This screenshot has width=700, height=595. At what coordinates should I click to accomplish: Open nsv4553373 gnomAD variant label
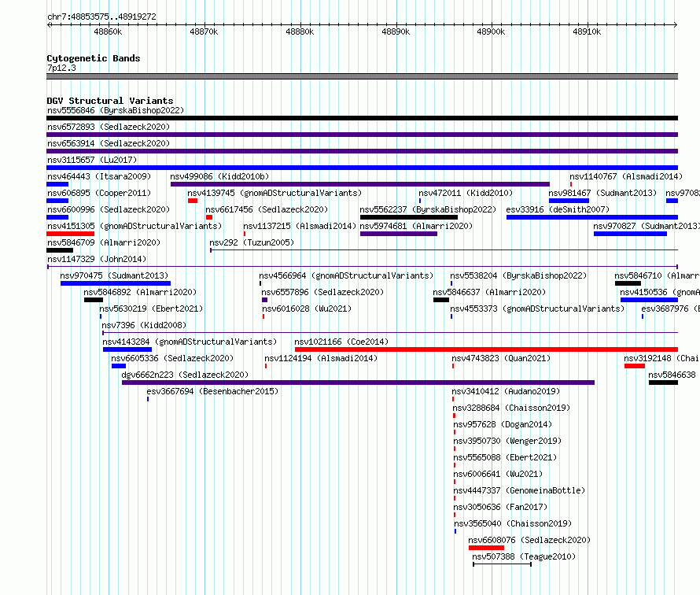click(x=537, y=309)
